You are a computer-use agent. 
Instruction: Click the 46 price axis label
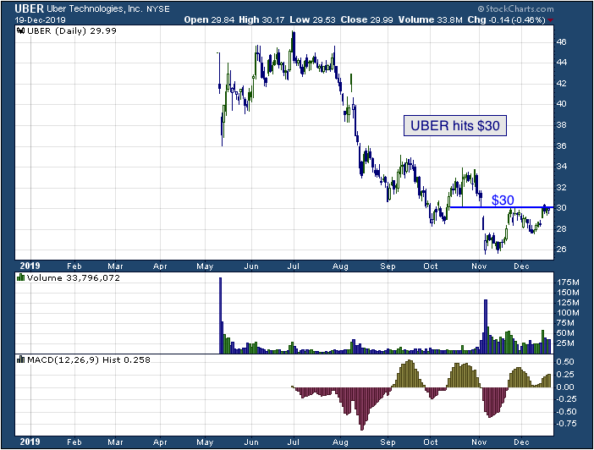(x=562, y=42)
